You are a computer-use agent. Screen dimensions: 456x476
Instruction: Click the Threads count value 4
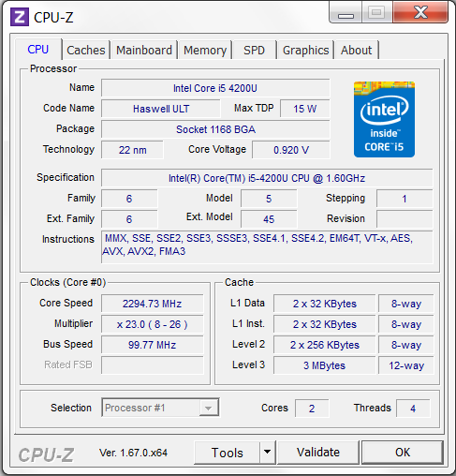pos(413,409)
